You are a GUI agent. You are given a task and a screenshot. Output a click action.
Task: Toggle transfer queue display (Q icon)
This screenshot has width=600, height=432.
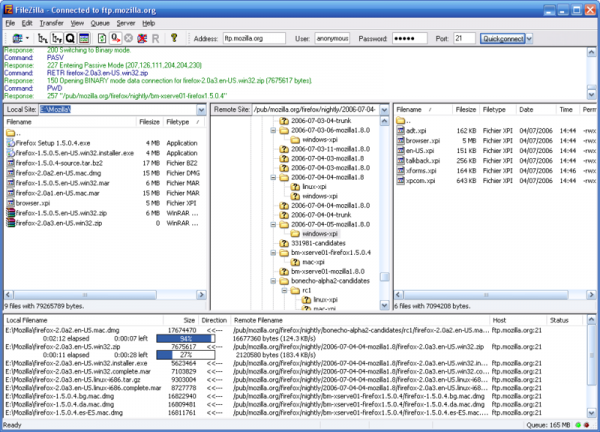click(x=70, y=38)
